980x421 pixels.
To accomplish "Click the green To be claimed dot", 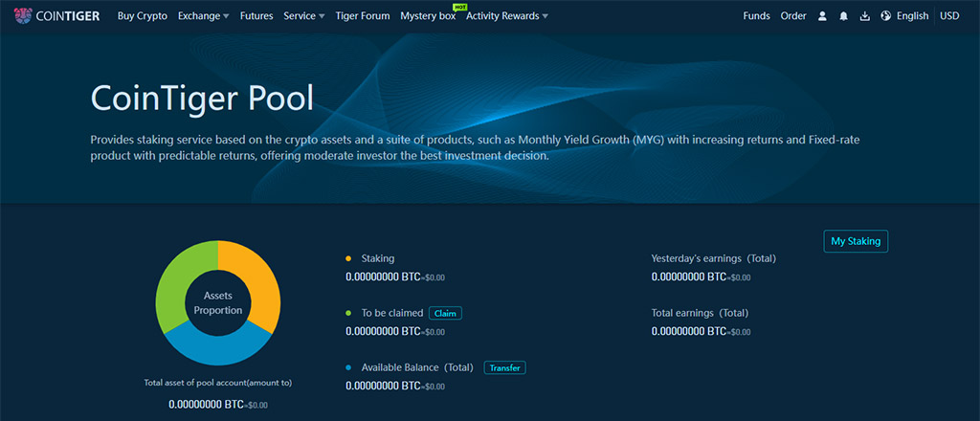I will coord(348,313).
